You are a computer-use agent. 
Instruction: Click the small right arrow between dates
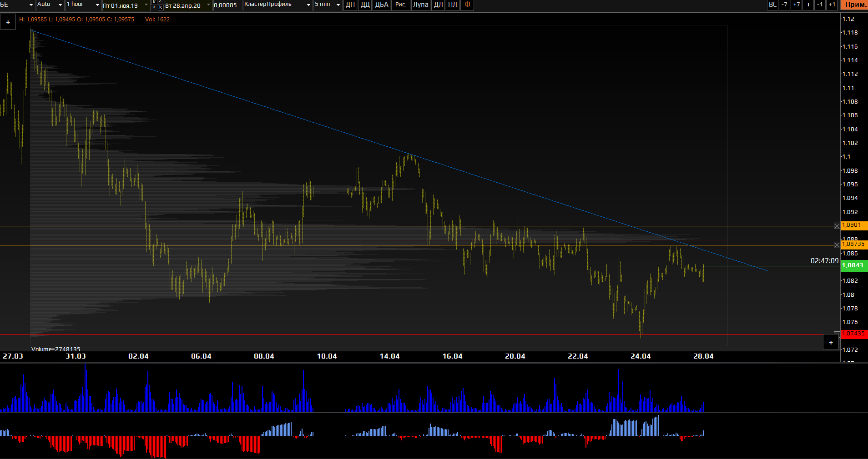tap(160, 1)
